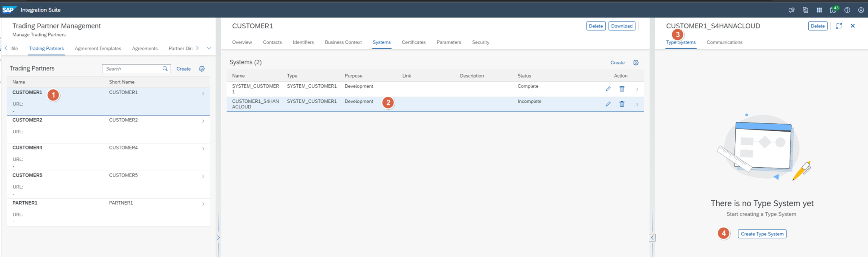Image resolution: width=868 pixels, height=257 pixels.
Task: Click the SAP logo
Action: tap(9, 9)
